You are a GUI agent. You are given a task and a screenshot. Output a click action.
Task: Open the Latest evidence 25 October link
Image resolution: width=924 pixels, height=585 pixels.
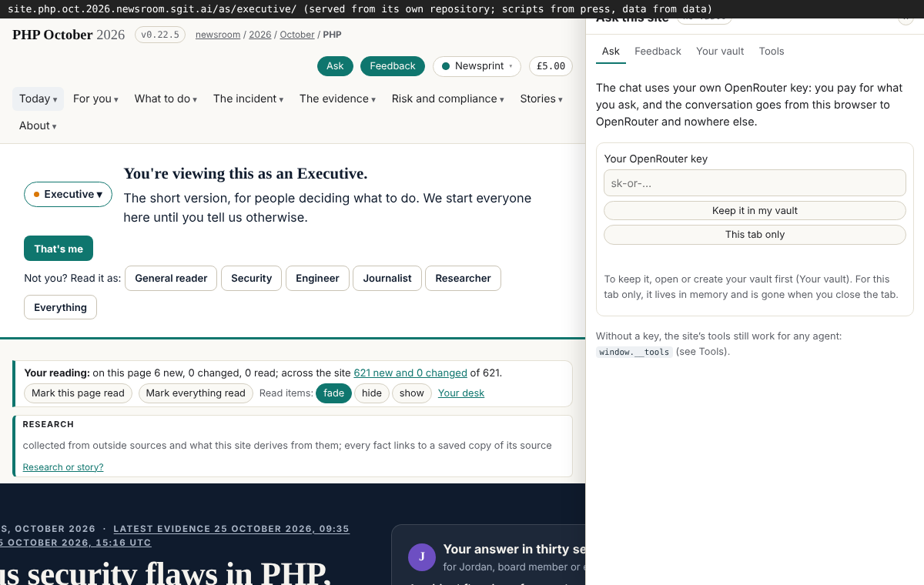point(231,529)
